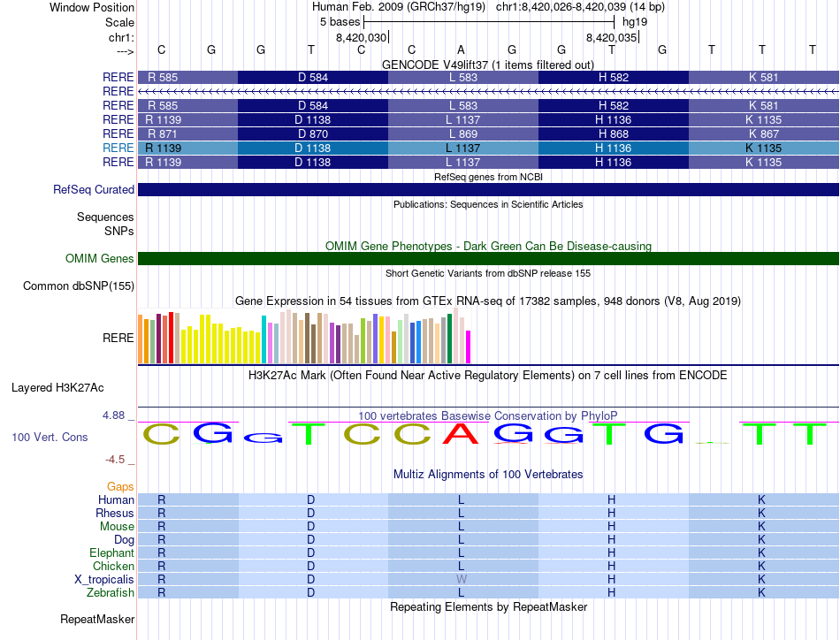Screen dimensions: 840x640
Task: Click the GENCODE V49lift37 track title
Action: pyautogui.click(x=488, y=65)
